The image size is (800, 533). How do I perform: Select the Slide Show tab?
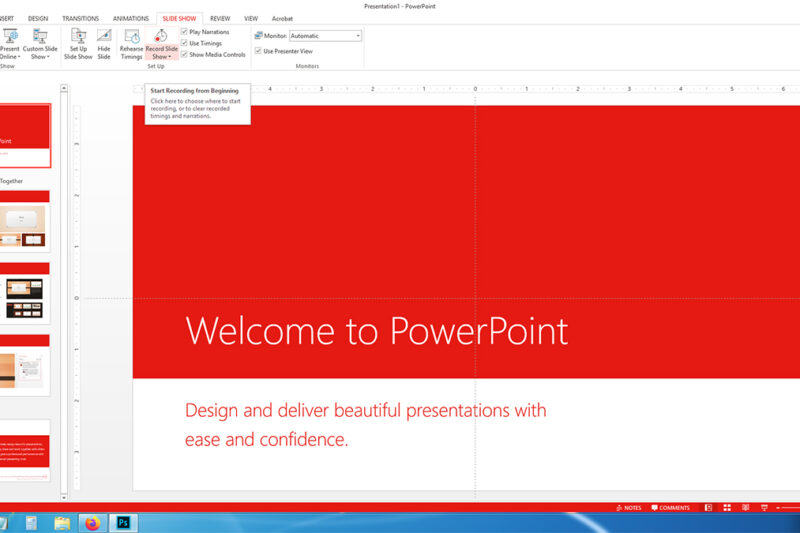179,18
